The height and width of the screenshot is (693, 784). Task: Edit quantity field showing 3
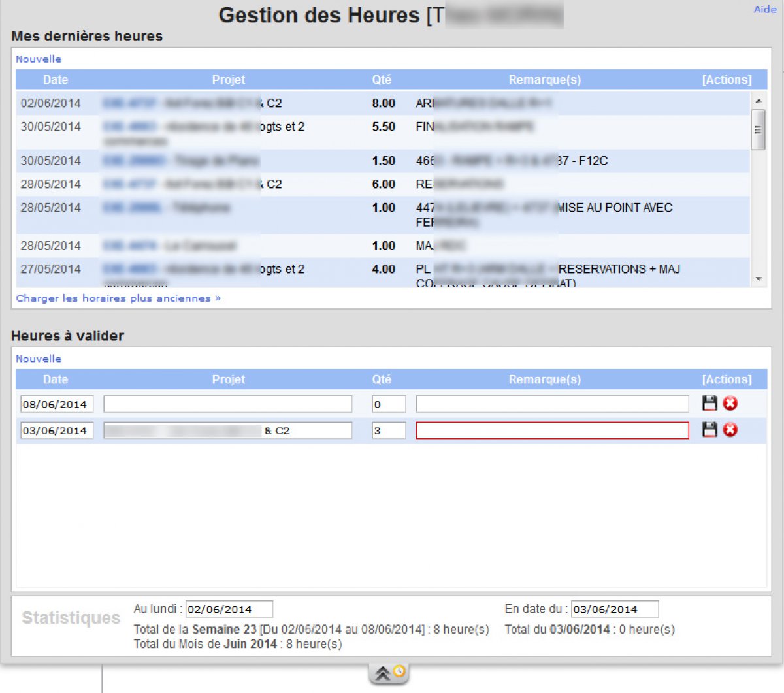[389, 430]
